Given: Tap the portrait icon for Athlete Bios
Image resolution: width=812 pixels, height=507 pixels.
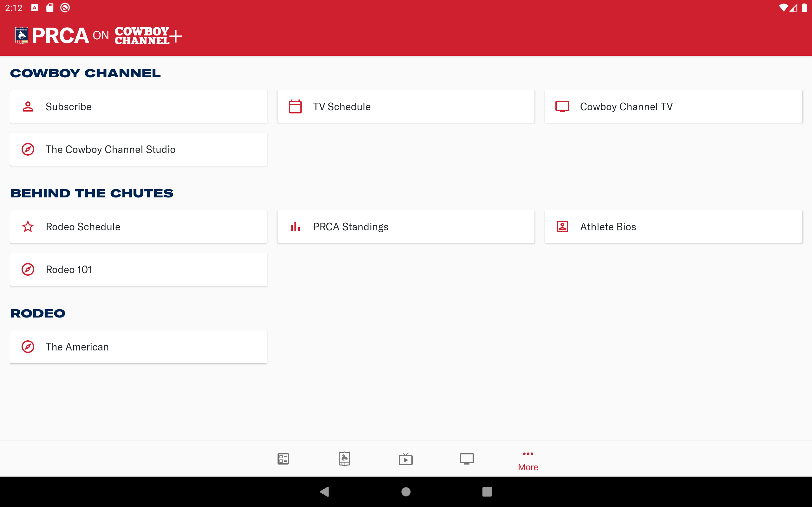Looking at the screenshot, I should [562, 227].
